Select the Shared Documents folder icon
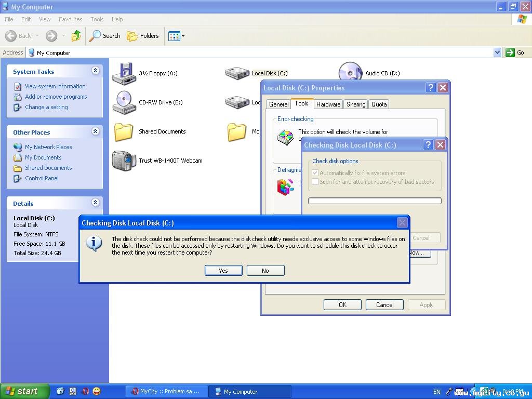Viewport: 532px width, 399px height. (124, 131)
